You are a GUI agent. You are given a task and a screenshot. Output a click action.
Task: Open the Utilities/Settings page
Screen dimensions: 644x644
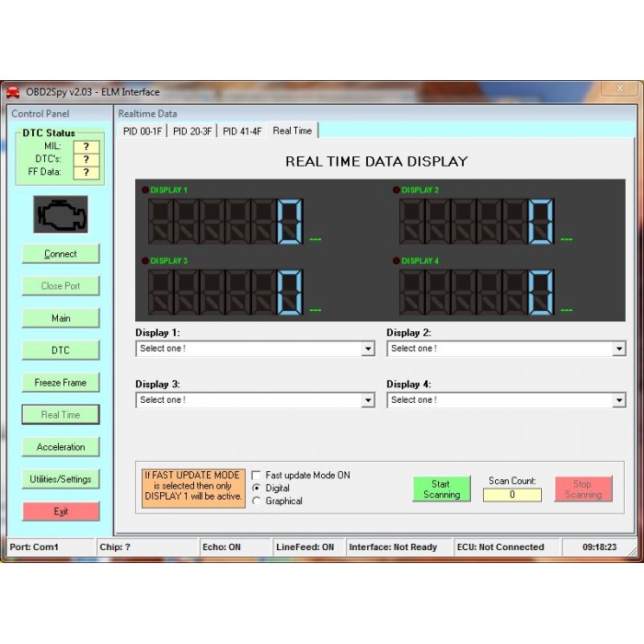point(61,479)
